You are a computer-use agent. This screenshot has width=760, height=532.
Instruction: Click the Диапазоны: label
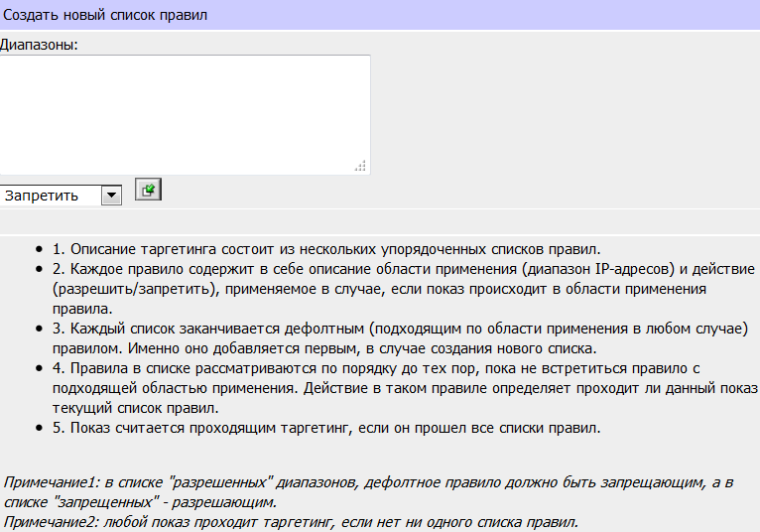click(39, 45)
